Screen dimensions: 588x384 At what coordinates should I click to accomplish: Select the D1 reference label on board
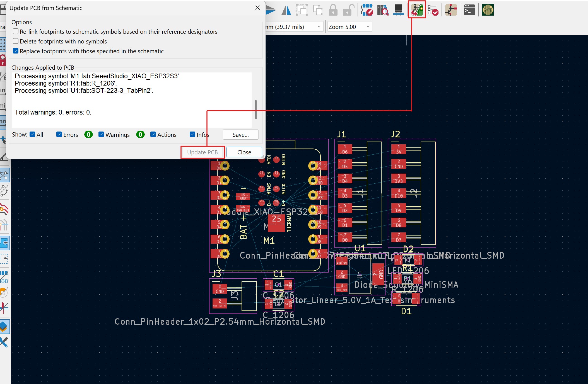tap(406, 311)
